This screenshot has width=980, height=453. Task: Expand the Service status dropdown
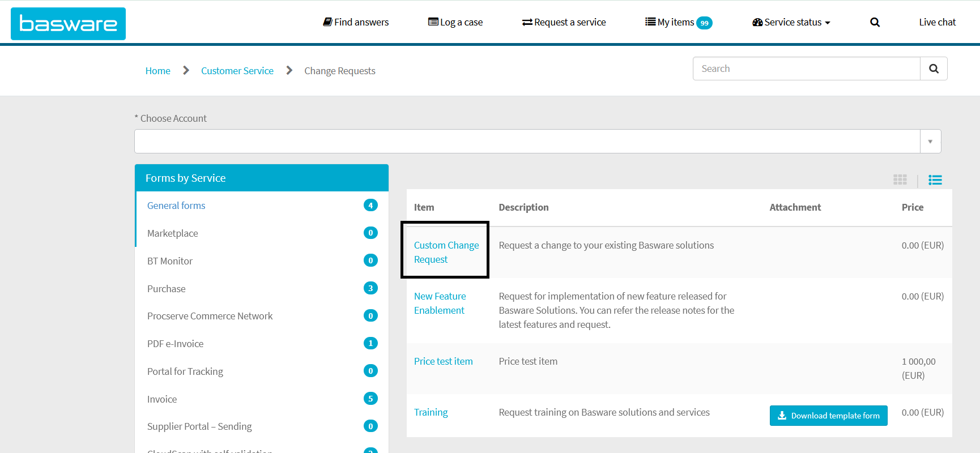coord(791,22)
